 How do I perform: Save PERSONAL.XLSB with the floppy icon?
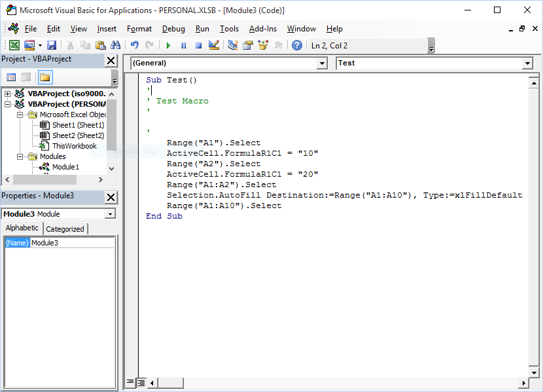point(52,45)
